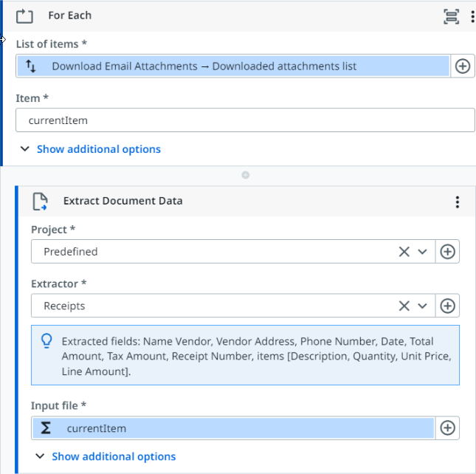Click the lightbulb hint icon
This screenshot has height=474, width=476.
click(46, 341)
